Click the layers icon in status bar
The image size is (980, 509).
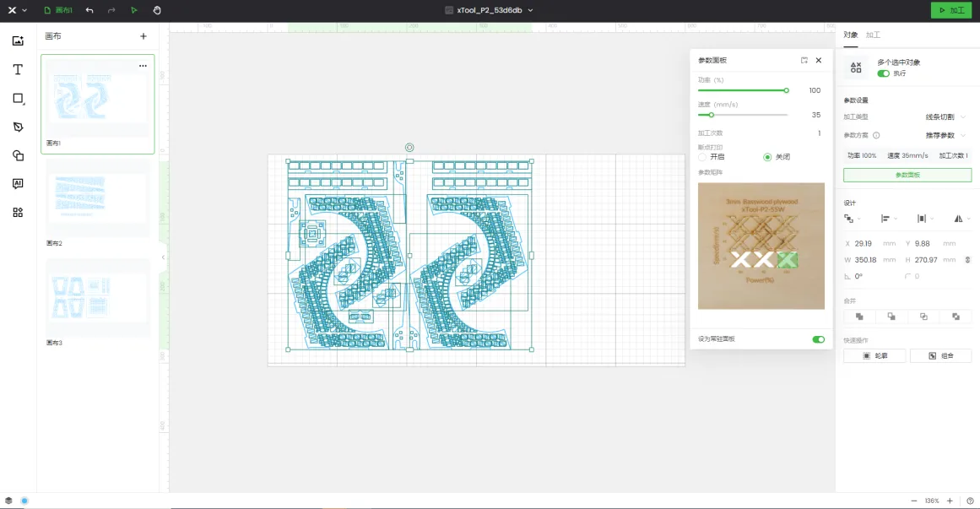8,501
